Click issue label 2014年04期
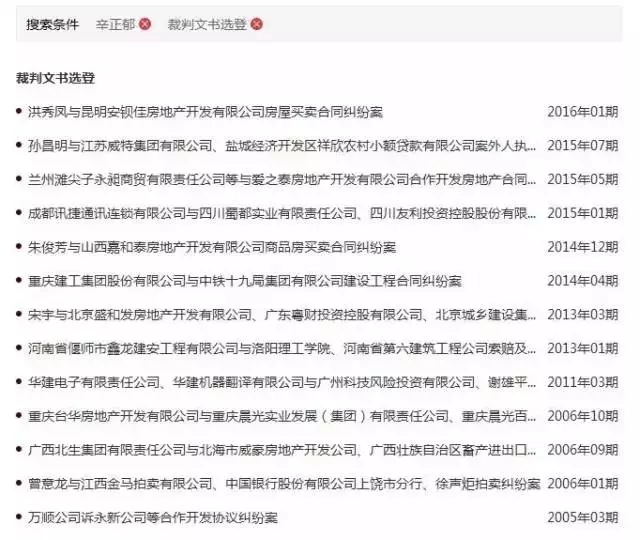This screenshot has width=640, height=540. pyautogui.click(x=583, y=281)
